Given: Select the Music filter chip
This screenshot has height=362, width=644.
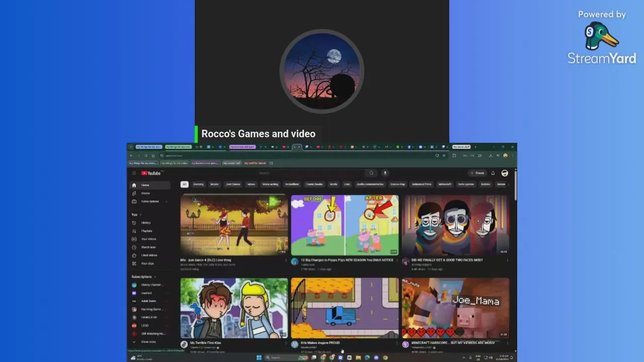Looking at the screenshot, I should point(214,185).
